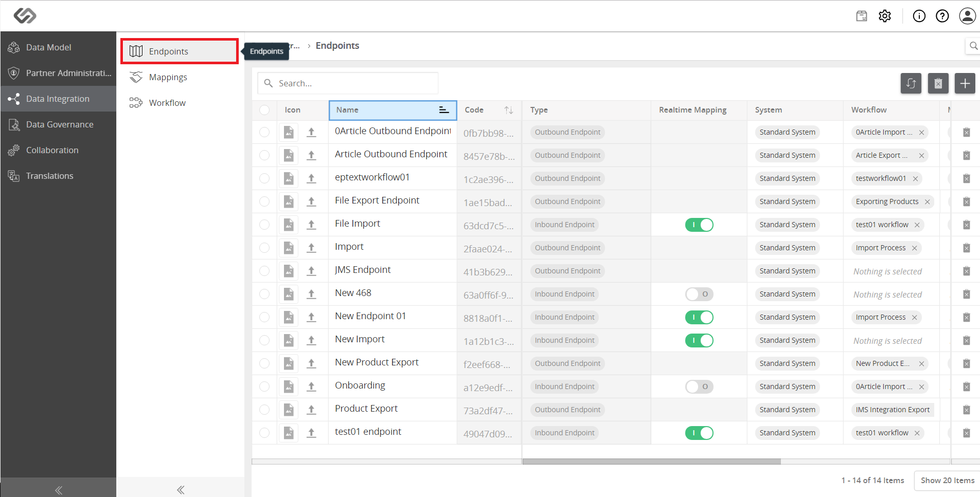Screen dimensions: 980x497
Task: Click the New Product Export name cell
Action: pyautogui.click(x=393, y=362)
